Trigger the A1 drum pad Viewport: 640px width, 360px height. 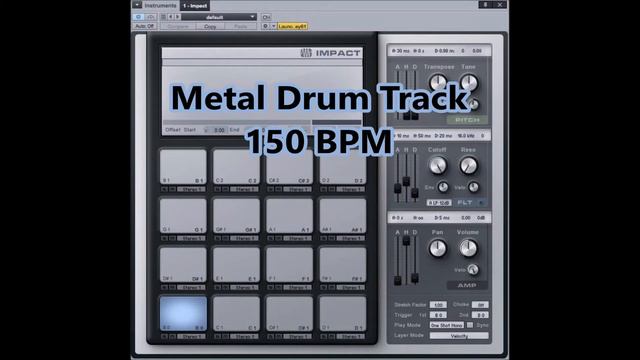coord(289,216)
